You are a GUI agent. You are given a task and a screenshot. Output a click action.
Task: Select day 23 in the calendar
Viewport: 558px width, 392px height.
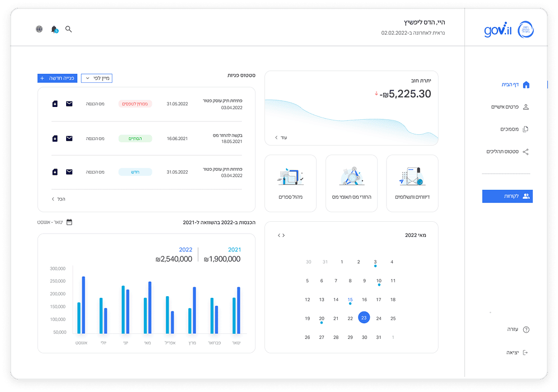pyautogui.click(x=364, y=318)
